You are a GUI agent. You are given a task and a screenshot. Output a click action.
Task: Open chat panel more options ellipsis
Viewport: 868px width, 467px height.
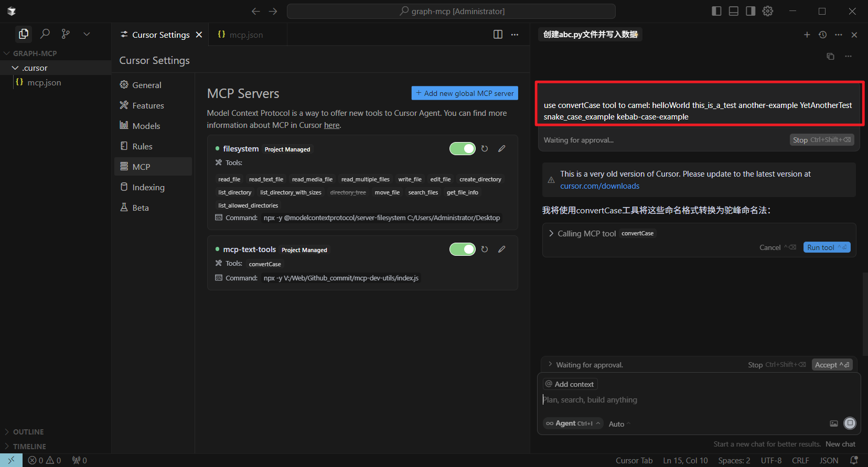[x=839, y=35]
